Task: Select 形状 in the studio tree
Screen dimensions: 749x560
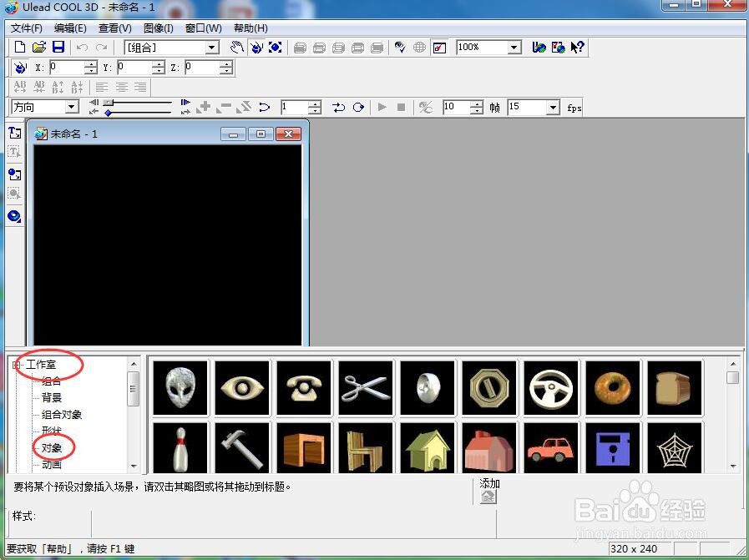Action: click(52, 431)
